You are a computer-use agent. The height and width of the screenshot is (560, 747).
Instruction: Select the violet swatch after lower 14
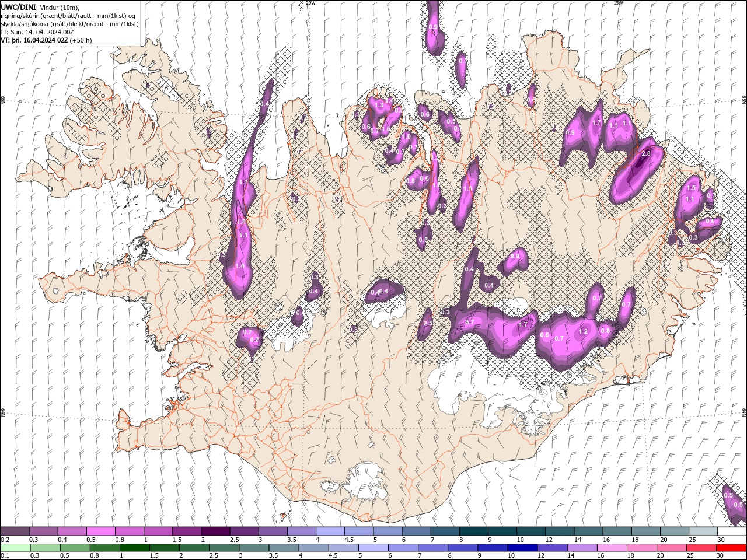coord(581,548)
